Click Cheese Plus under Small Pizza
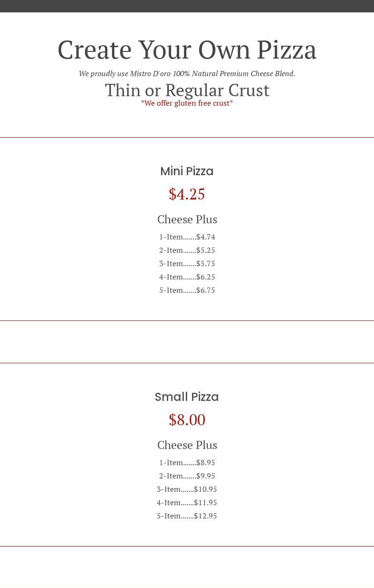The height and width of the screenshot is (588, 374). click(x=187, y=445)
